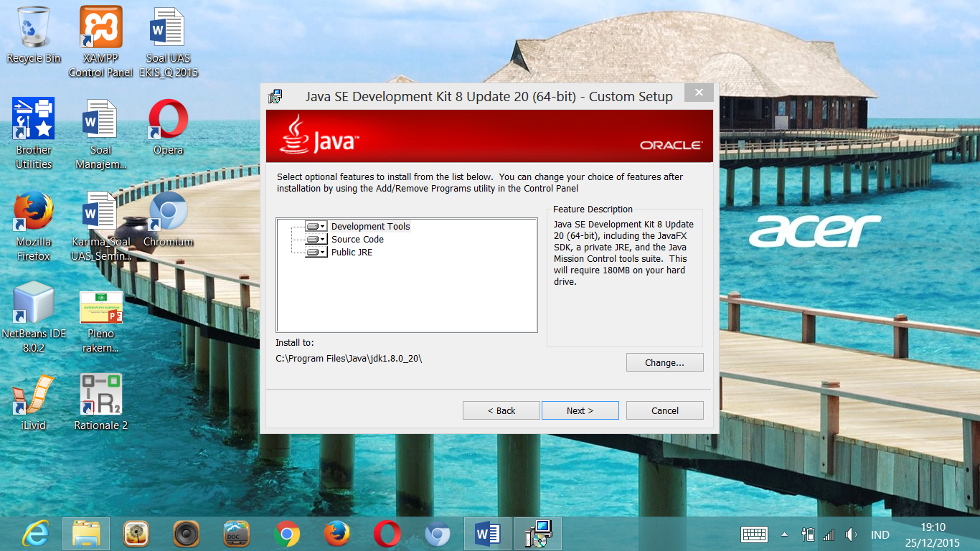Image resolution: width=980 pixels, height=551 pixels.
Task: Launch Mozilla Firefox desktop shortcut
Action: (34, 225)
